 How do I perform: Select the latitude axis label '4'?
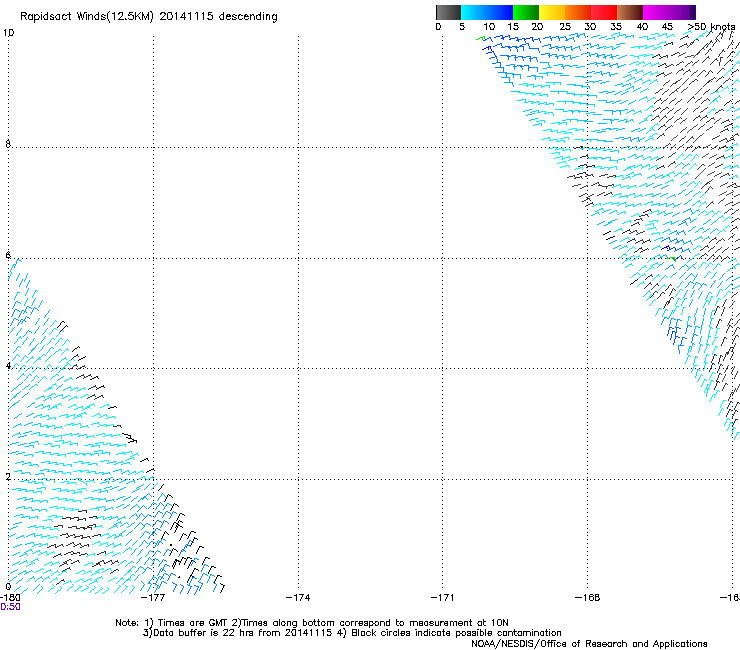[x=8, y=366]
